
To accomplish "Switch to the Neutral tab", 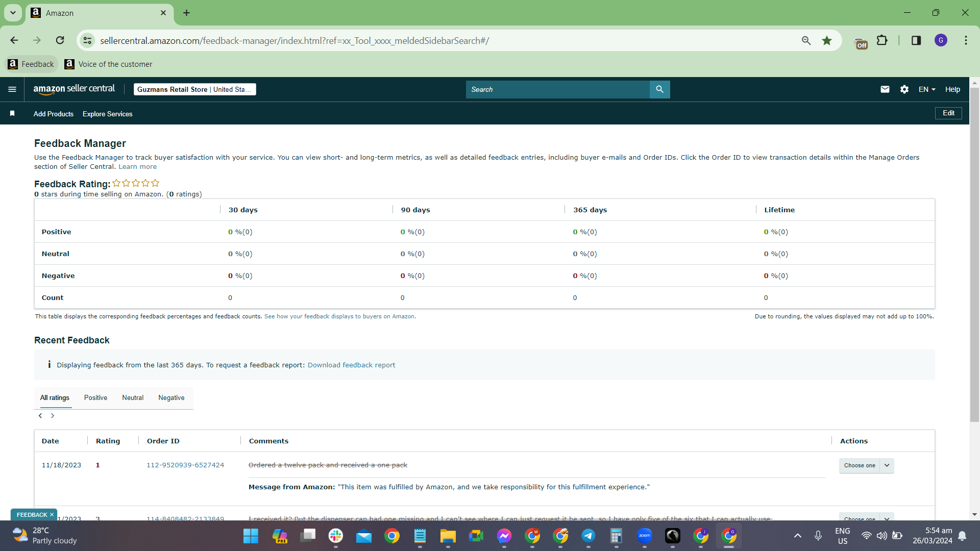I will click(x=133, y=398).
